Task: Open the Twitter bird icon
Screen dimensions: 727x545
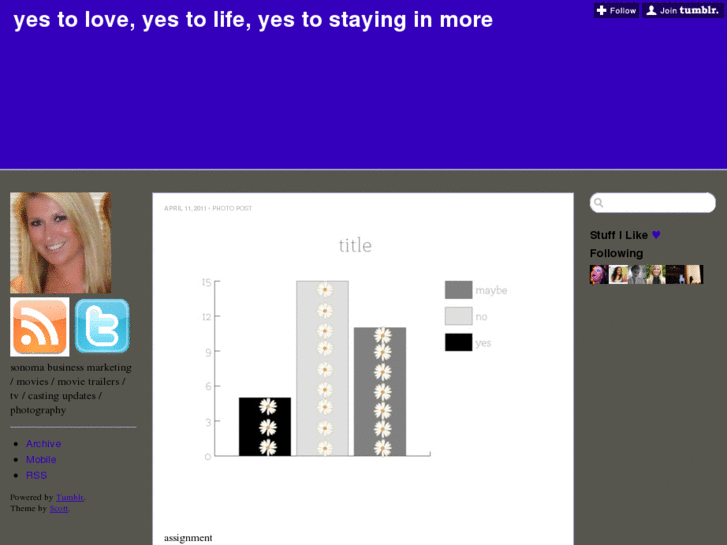Action: (x=102, y=326)
